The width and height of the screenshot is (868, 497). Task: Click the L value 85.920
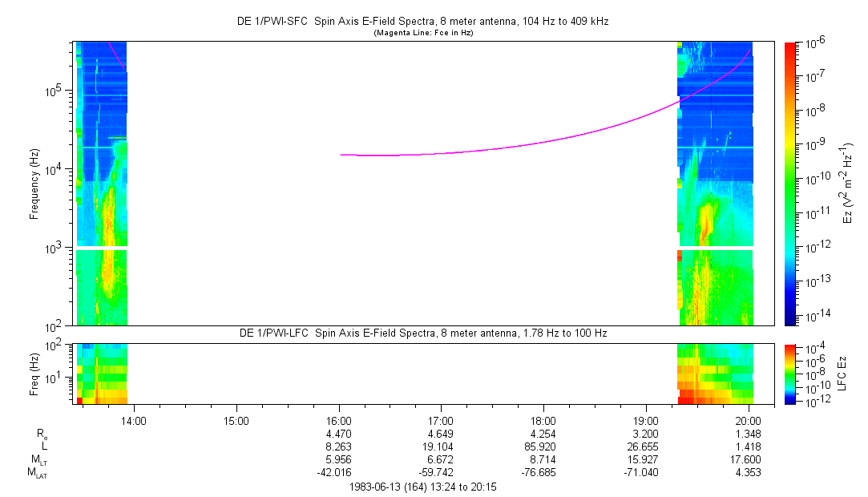click(539, 446)
